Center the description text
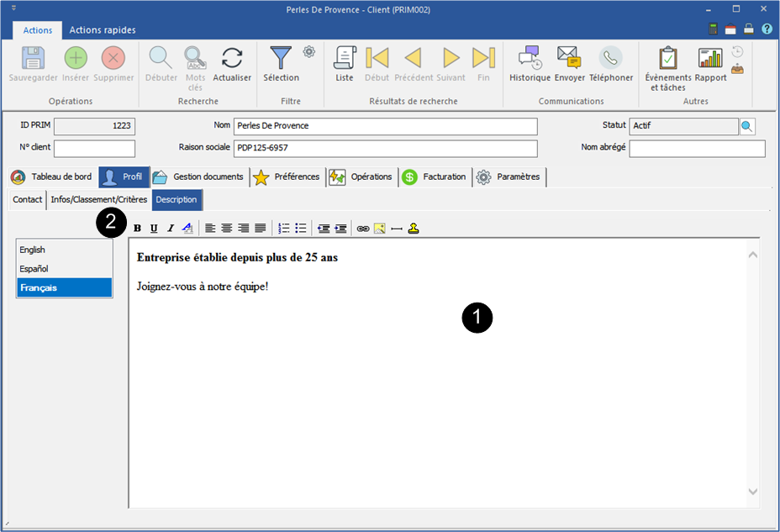780x532 pixels. [x=227, y=229]
